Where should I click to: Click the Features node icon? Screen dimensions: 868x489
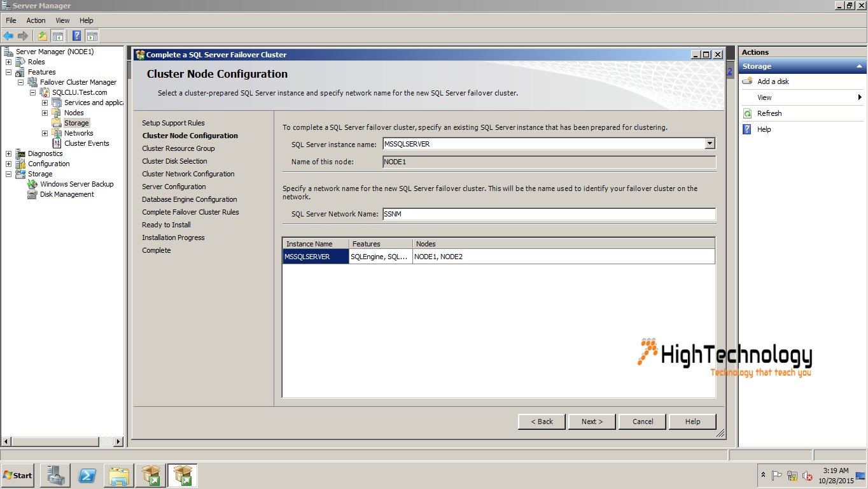point(20,72)
